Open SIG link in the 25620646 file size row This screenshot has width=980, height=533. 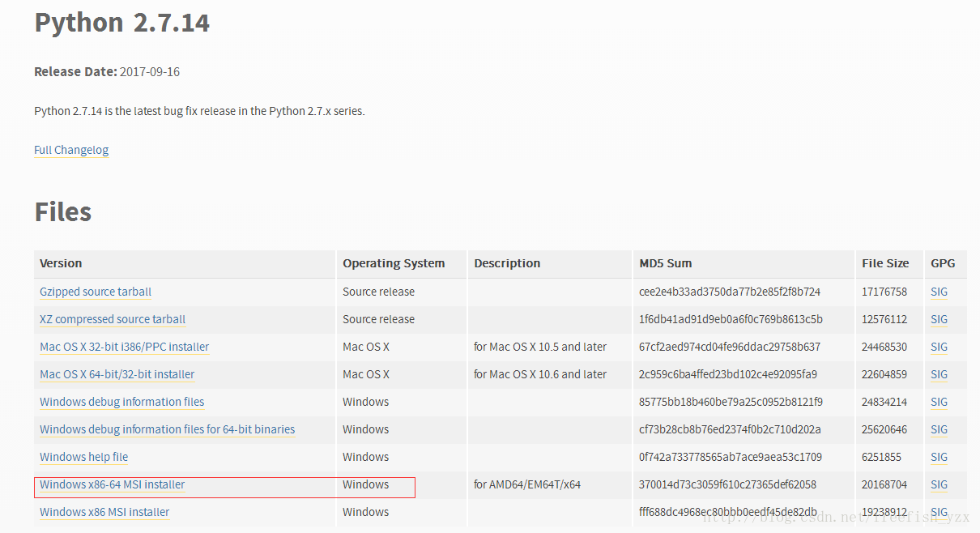pyautogui.click(x=939, y=429)
